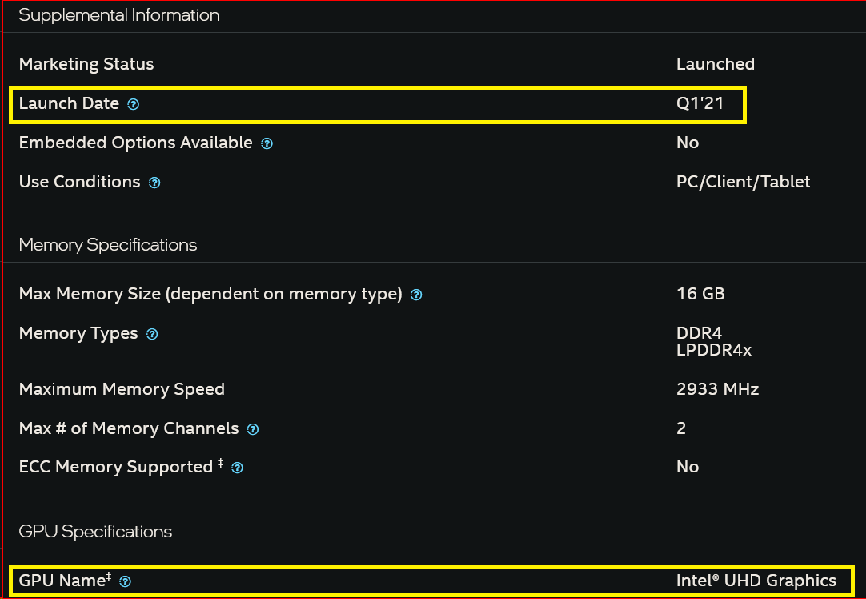Select the 16 GB memory size value
The height and width of the screenshot is (599, 866).
(x=700, y=294)
